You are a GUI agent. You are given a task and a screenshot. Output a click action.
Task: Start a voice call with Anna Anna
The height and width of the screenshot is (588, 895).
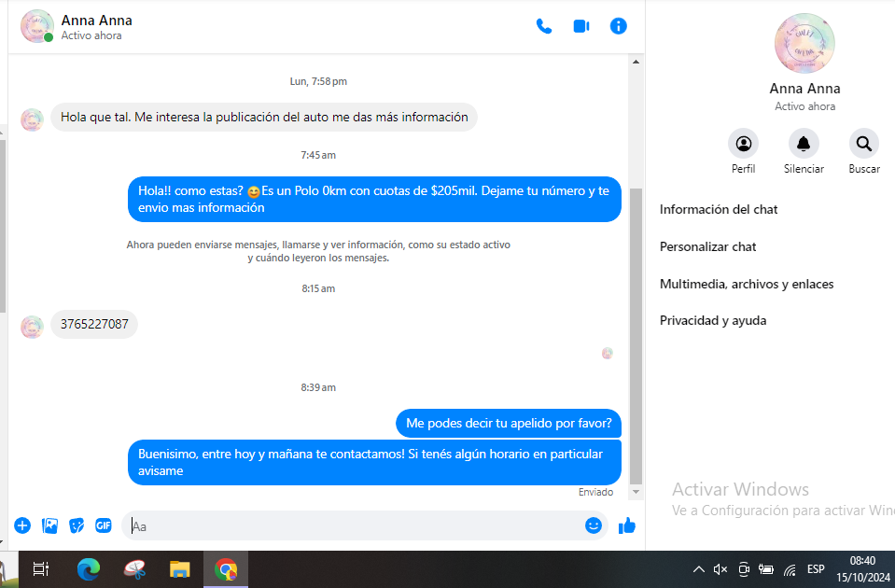coord(544,26)
